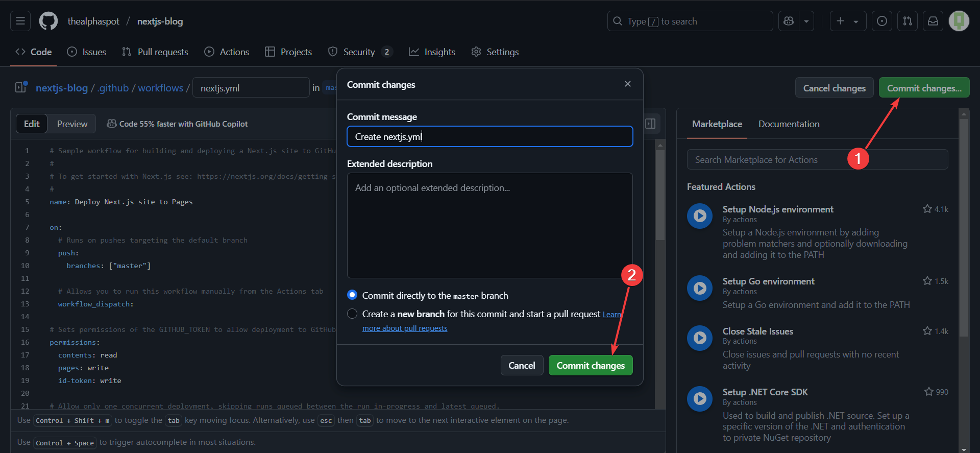This screenshot has width=980, height=453.
Task: Click Cancel in the commit dialog
Action: point(522,365)
